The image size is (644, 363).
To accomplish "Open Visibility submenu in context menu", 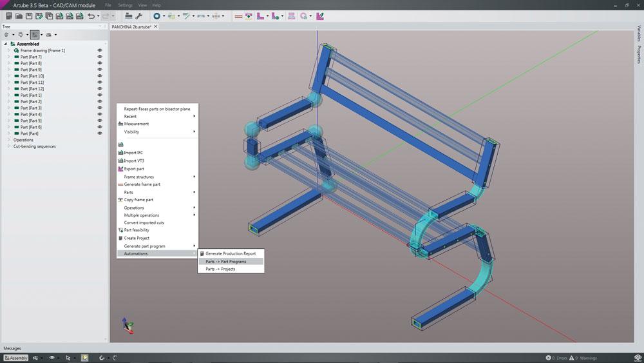I will point(157,132).
